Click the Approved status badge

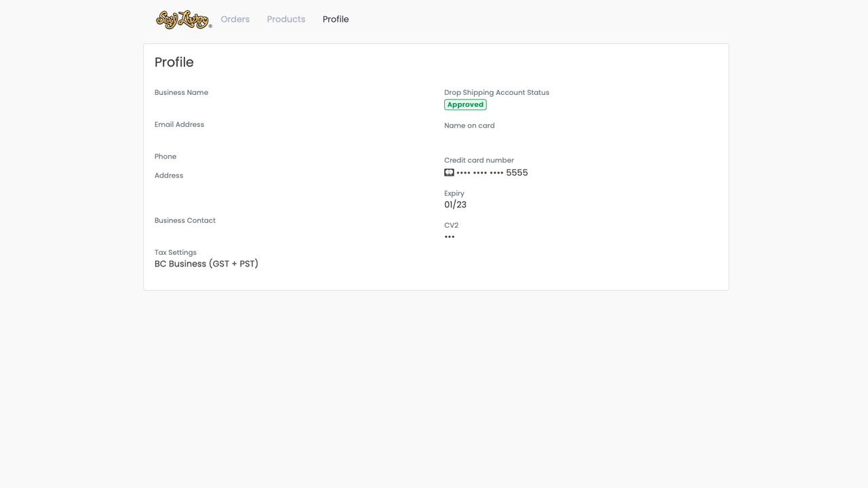coord(465,104)
